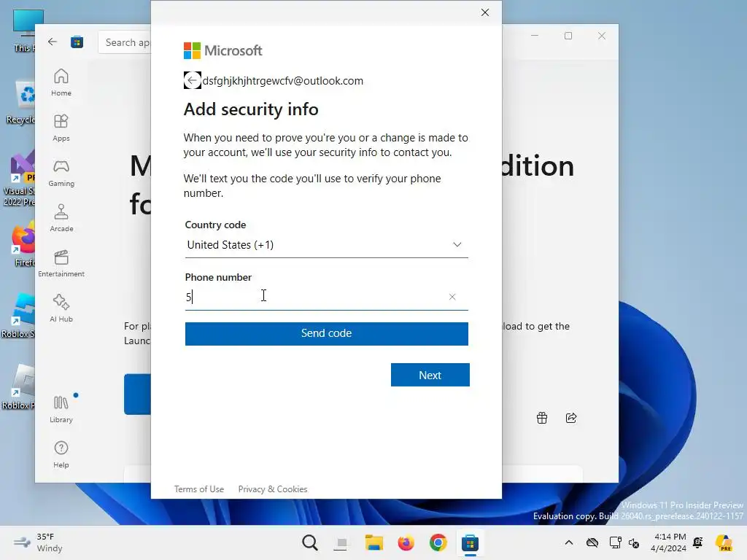Open Gaming section in Store sidebar

point(61,173)
